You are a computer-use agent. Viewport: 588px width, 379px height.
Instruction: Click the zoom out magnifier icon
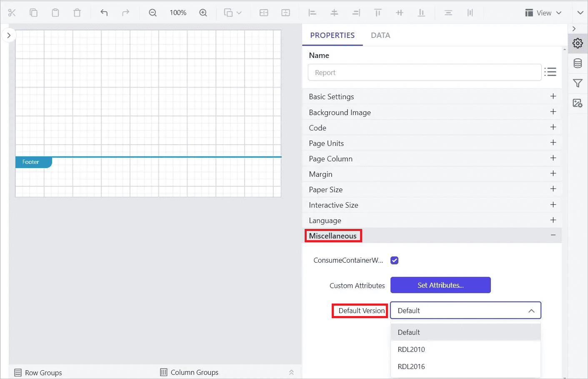(153, 13)
